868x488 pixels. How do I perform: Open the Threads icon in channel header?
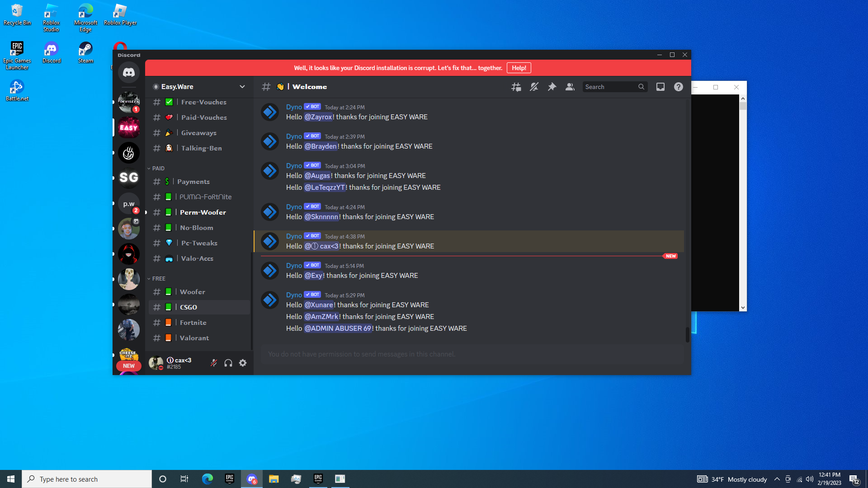(516, 87)
